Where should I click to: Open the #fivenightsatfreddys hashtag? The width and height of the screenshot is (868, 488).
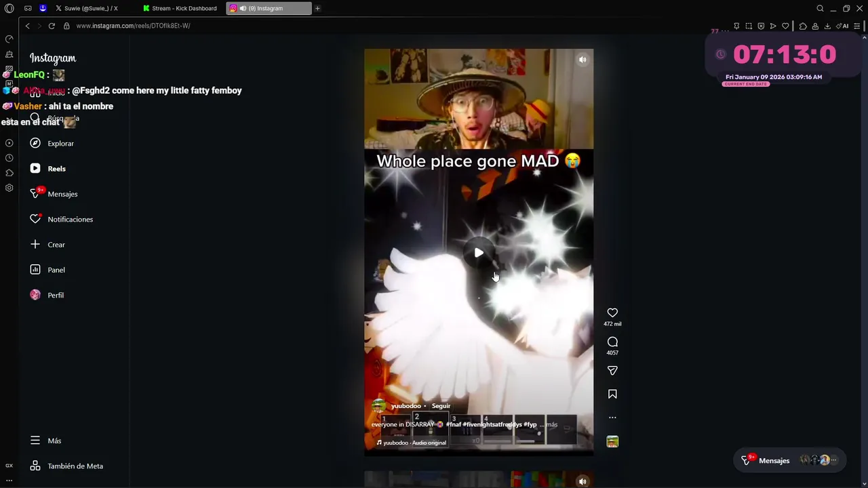pyautogui.click(x=492, y=424)
